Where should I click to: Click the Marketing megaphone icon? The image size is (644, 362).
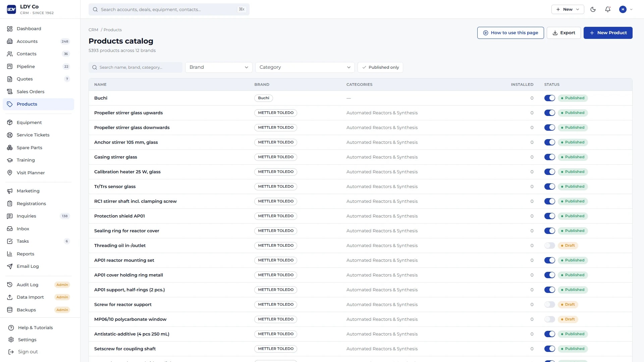point(10,191)
